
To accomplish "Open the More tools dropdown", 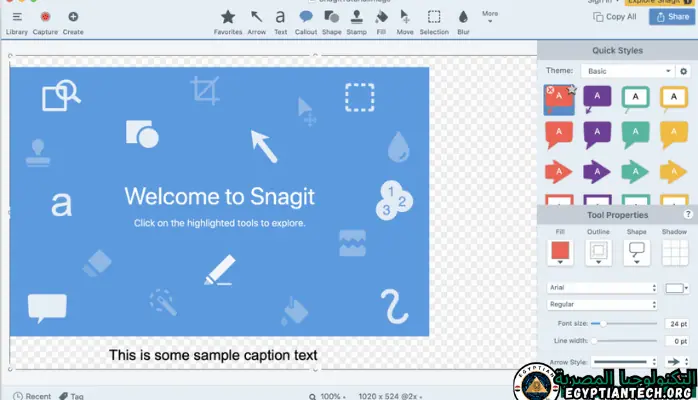I will [x=490, y=16].
